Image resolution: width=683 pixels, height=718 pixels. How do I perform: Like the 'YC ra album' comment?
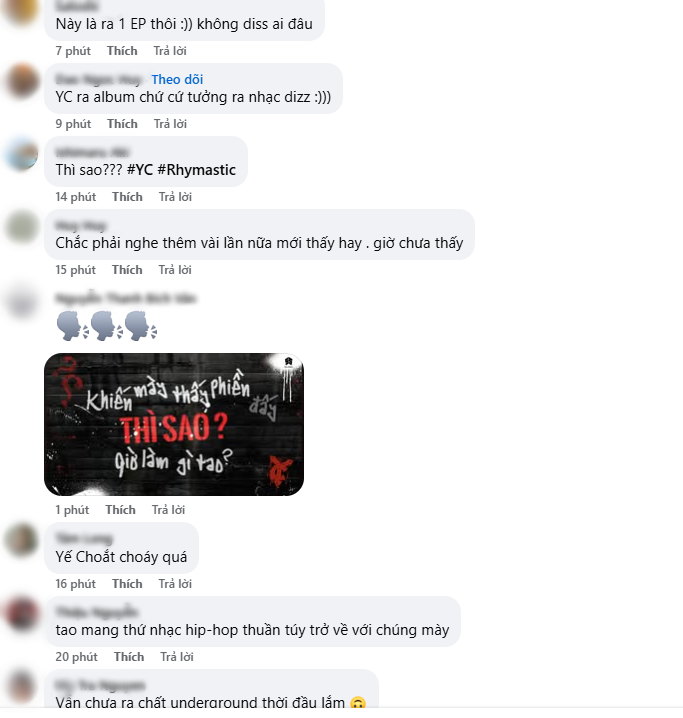[x=122, y=124]
